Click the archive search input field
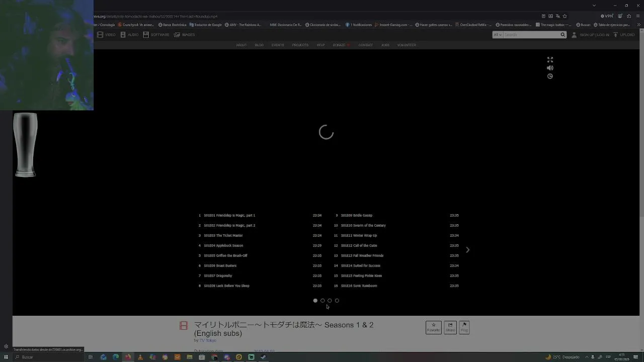Screen dimensions: 644x362 pos(531,35)
